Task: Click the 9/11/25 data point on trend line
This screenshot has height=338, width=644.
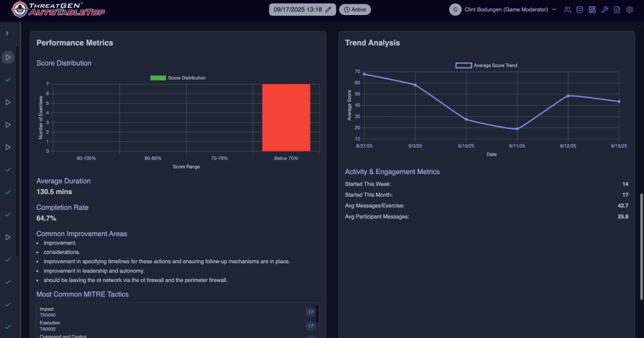Action: click(x=517, y=129)
